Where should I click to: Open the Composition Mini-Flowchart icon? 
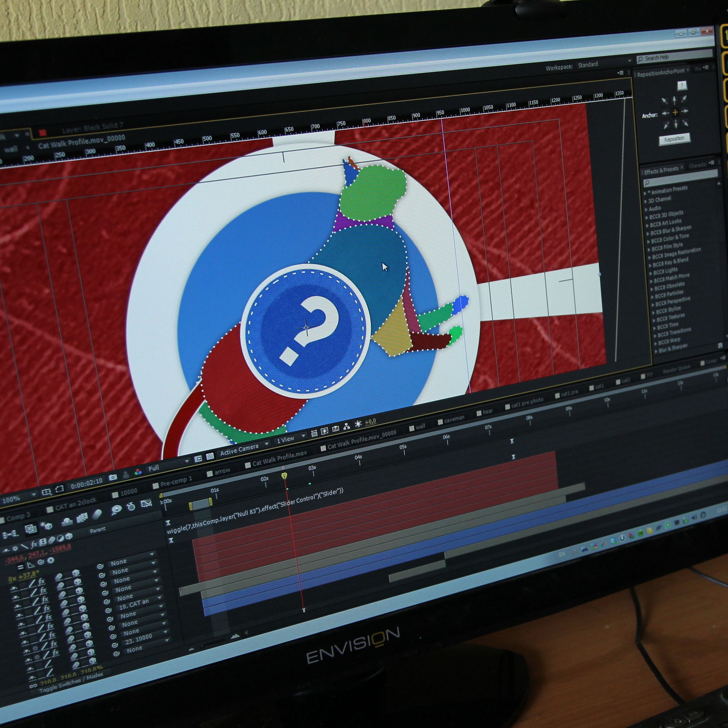10,533
